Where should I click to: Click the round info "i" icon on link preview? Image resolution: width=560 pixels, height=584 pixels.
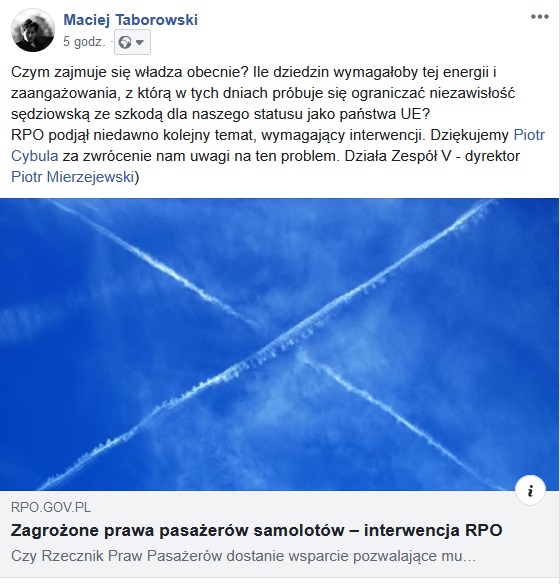pyautogui.click(x=531, y=491)
